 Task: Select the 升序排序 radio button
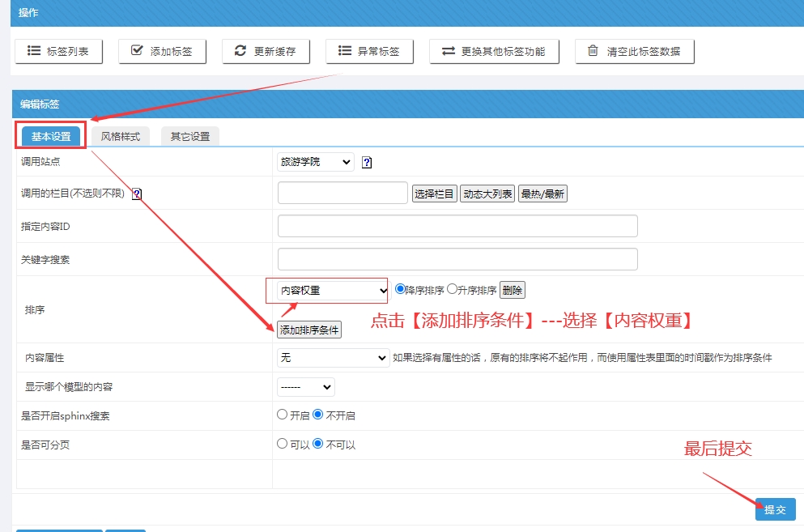pos(453,289)
